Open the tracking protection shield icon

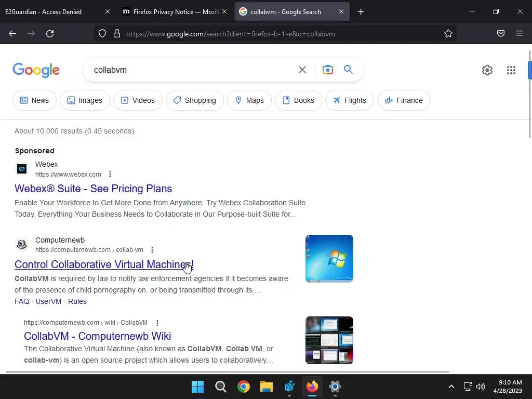click(x=102, y=34)
